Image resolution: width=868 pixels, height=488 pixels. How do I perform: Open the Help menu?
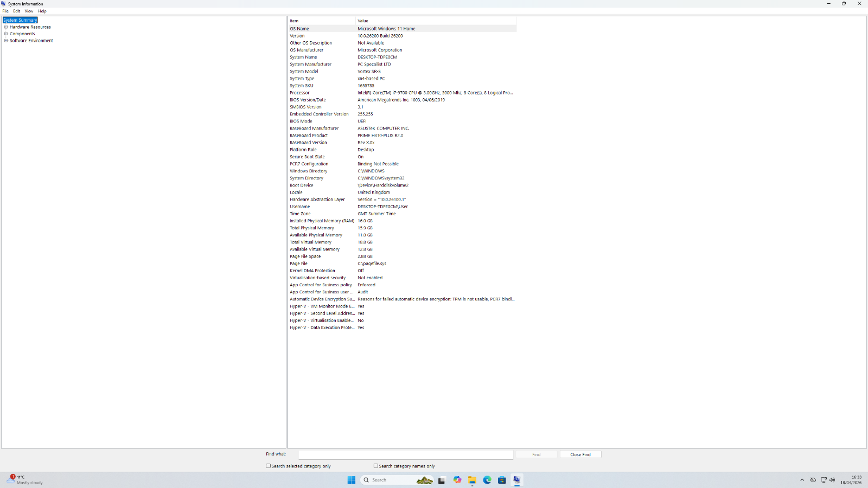point(42,11)
